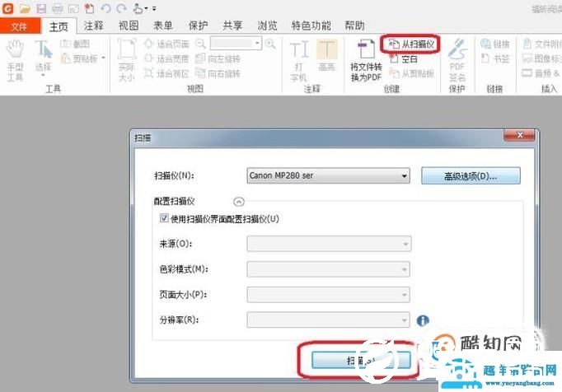Viewport: 562px width, 392px height.
Task: Switch to the 保护 ribbon tab
Action: pos(198,26)
